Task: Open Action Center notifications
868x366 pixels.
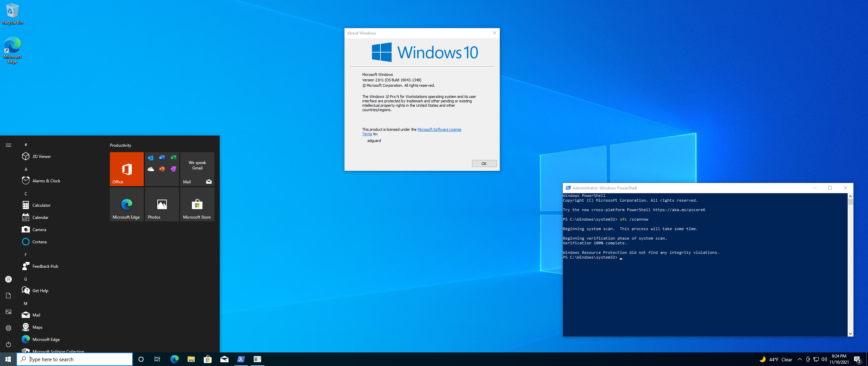Action: (857, 359)
